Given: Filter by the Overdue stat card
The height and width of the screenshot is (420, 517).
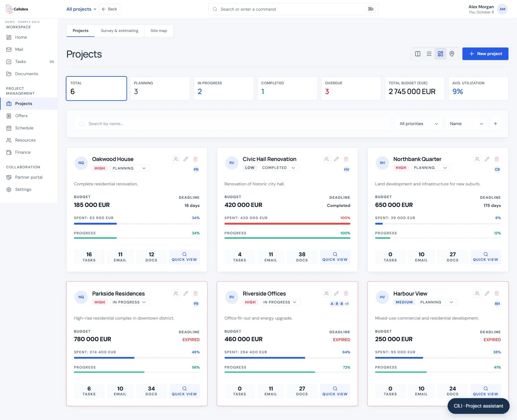Looking at the screenshot, I should coord(351,88).
